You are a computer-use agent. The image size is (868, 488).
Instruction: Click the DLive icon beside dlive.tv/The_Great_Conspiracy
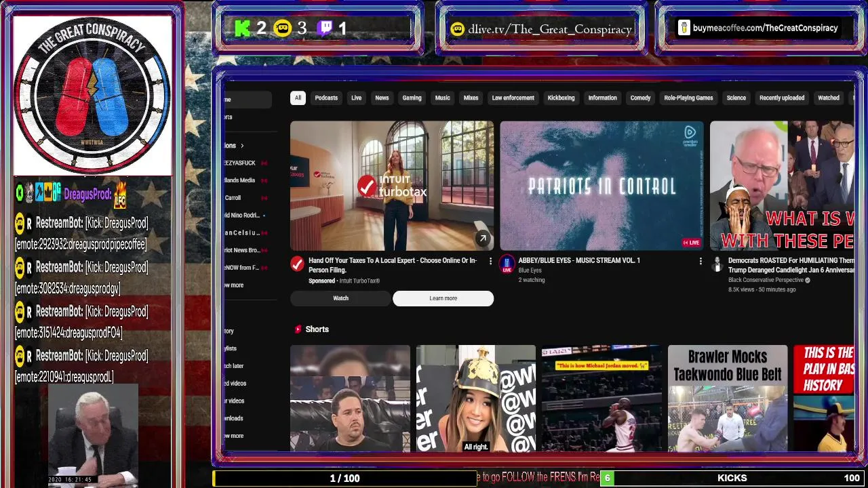458,29
